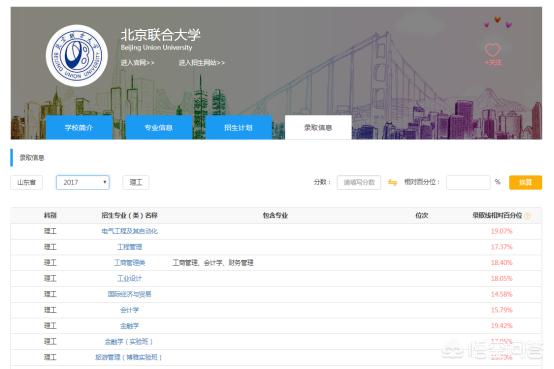Click the 19.42% percentile value
The image size is (554, 369).
point(501,326)
